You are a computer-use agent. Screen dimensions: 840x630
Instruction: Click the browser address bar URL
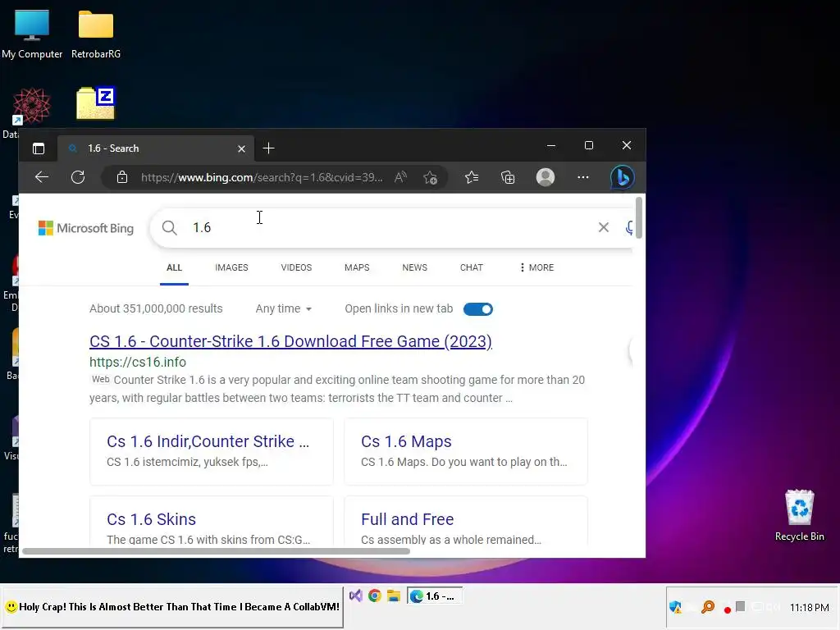tap(262, 177)
